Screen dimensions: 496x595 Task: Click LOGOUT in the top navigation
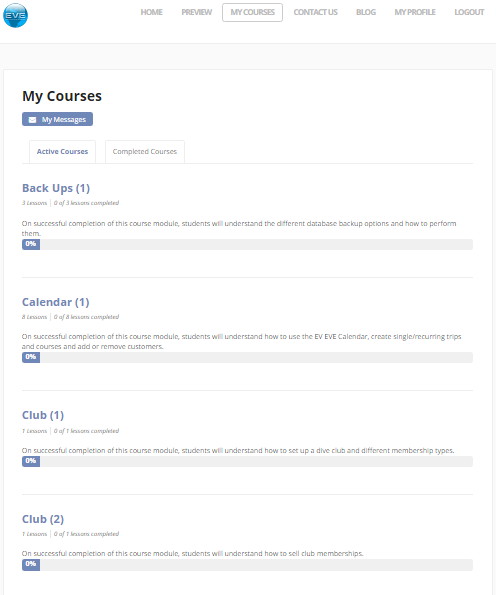pos(469,12)
